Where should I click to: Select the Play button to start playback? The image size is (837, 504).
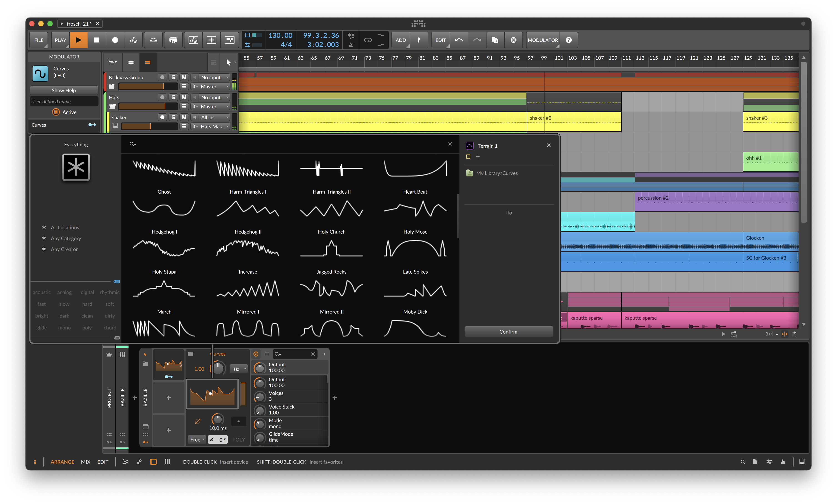coord(78,40)
